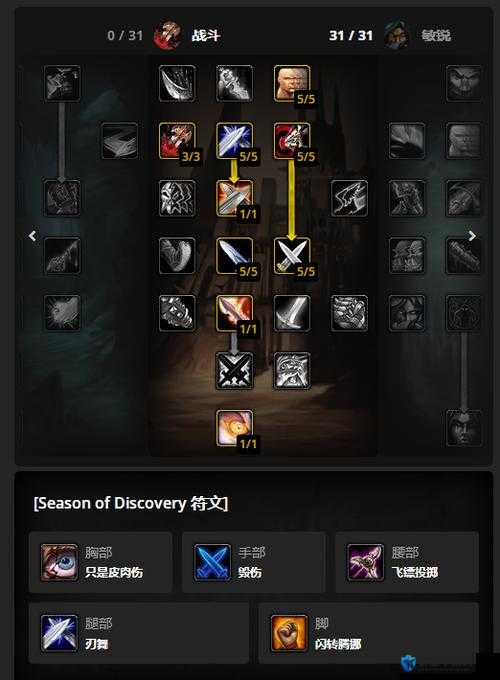This screenshot has width=500, height=680.
Task: Show the next talent tree with the right arrow
Action: [x=472, y=236]
